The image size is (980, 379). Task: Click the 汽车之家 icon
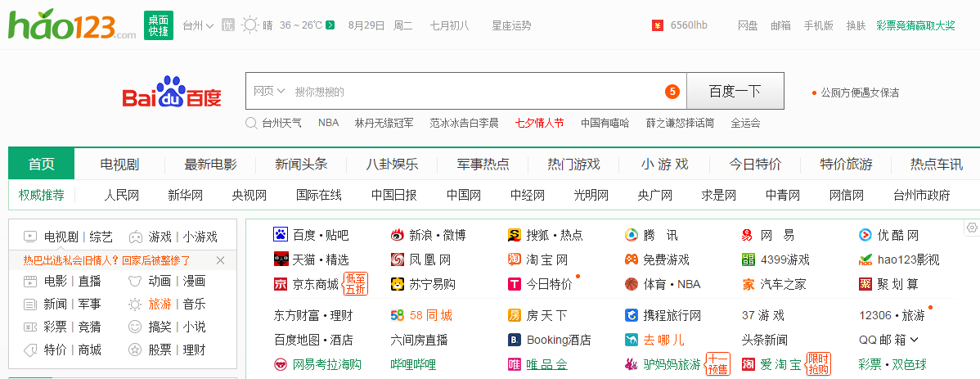point(748,285)
